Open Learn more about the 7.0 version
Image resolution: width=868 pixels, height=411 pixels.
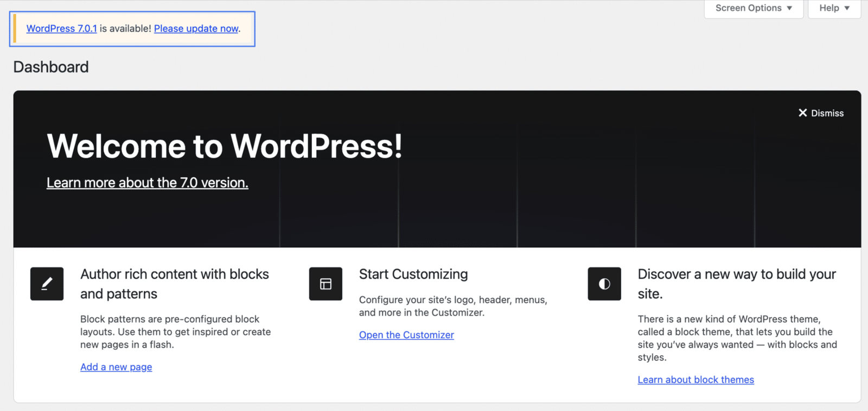tap(148, 183)
